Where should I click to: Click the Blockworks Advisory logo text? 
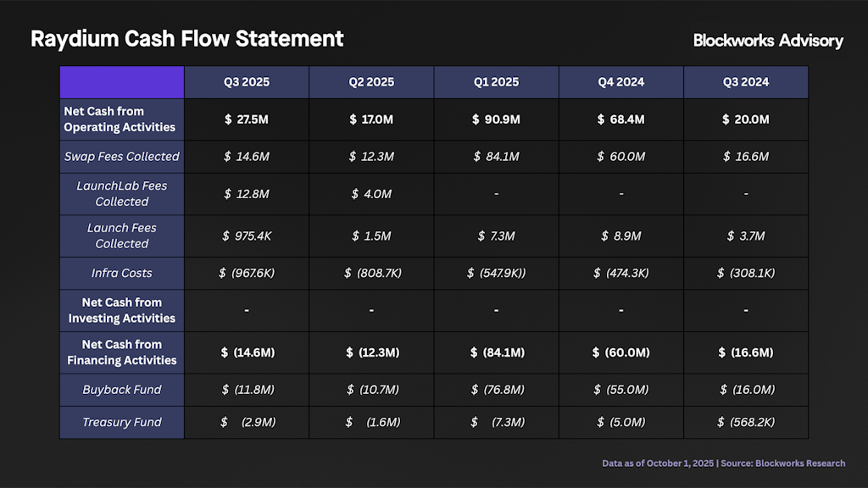[x=768, y=41]
